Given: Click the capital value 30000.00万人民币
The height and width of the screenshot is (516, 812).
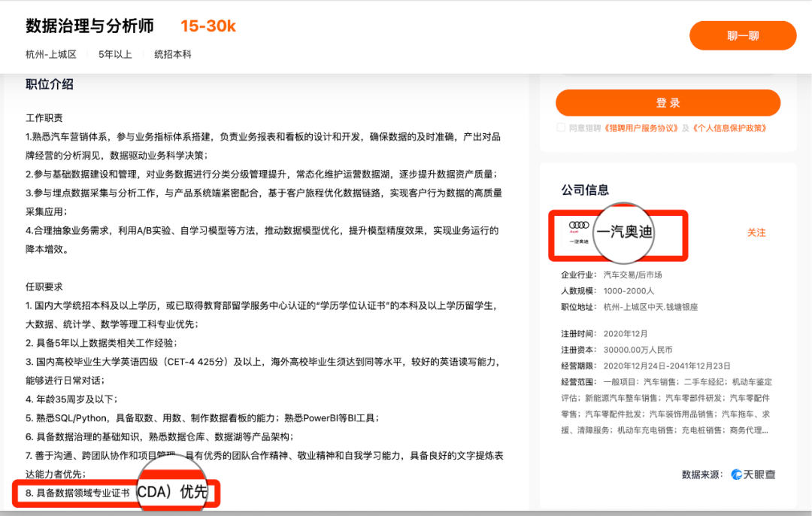Looking at the screenshot, I should [x=638, y=350].
